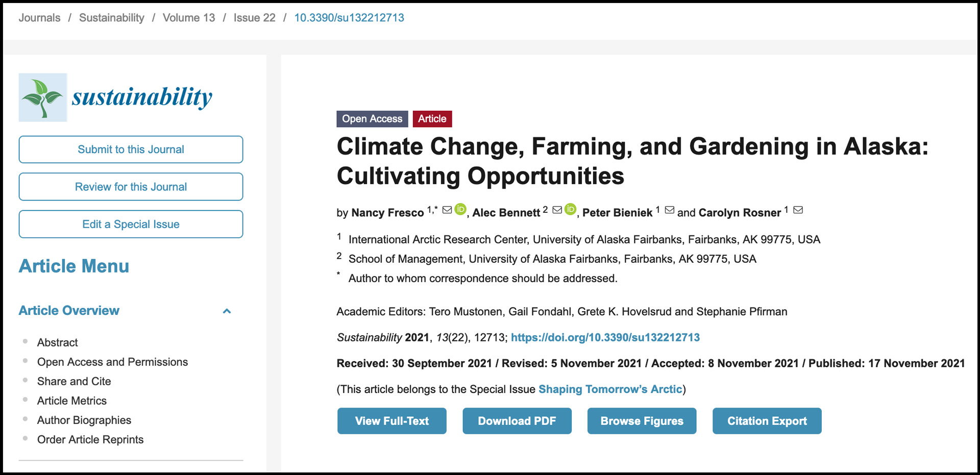Image resolution: width=980 pixels, height=475 pixels.
Task: Open the Journals breadcrumb
Action: tap(39, 17)
